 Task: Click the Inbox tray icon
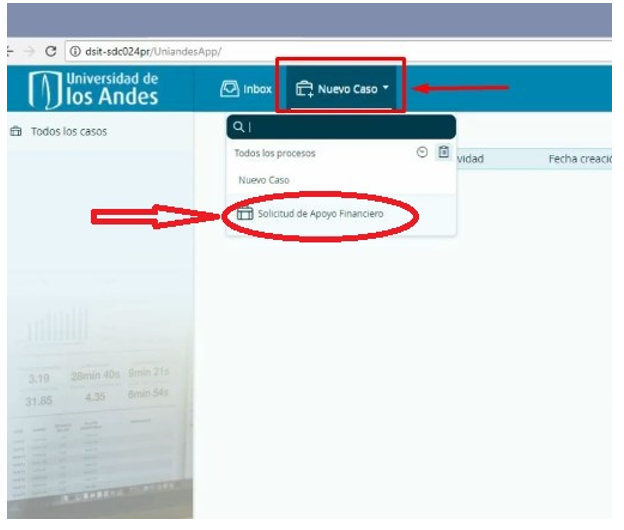pyautogui.click(x=230, y=89)
